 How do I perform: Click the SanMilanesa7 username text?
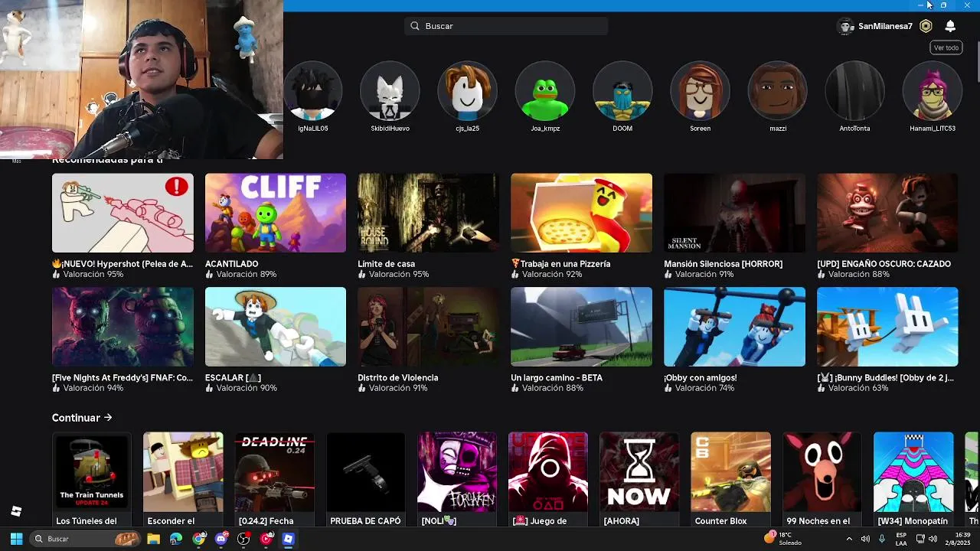[885, 26]
